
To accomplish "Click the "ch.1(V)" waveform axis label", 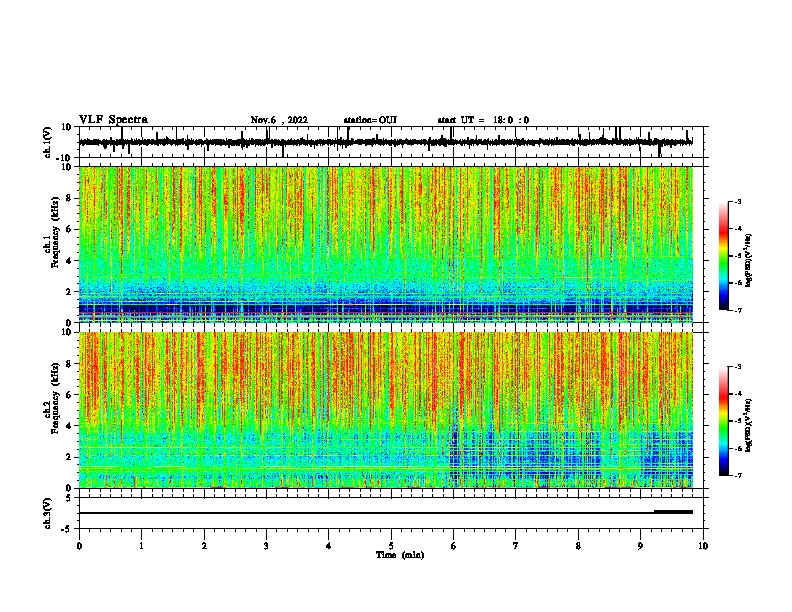I will [48, 142].
